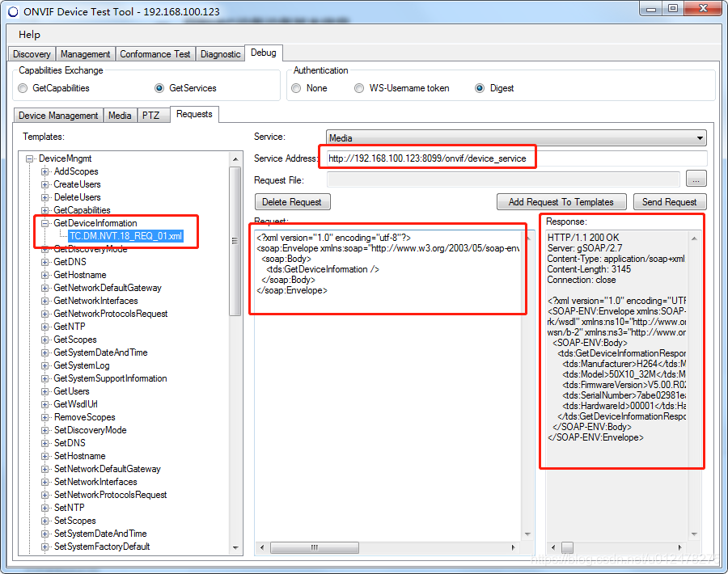
Task: Select GetSystemDateAndTime template item
Action: click(x=100, y=352)
